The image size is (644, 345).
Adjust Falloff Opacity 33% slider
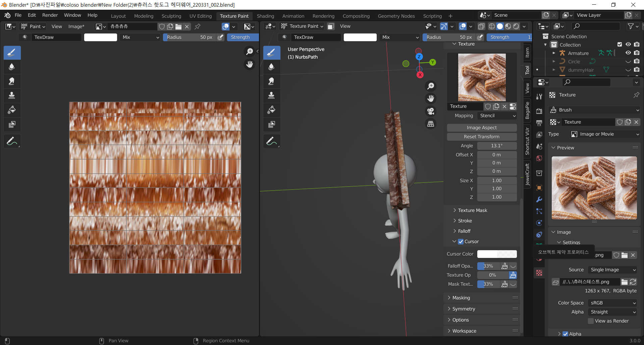pos(489,266)
